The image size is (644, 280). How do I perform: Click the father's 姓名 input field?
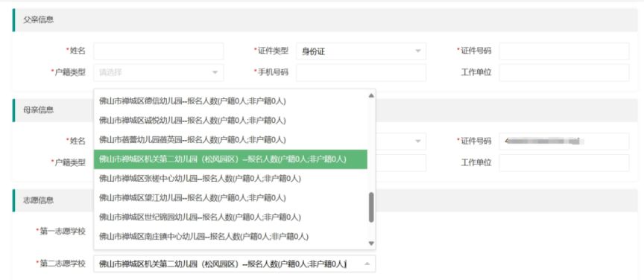point(159,51)
